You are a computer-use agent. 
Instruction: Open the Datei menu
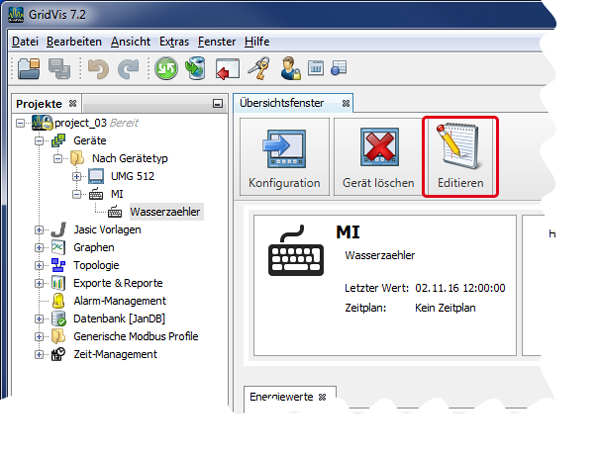point(25,41)
